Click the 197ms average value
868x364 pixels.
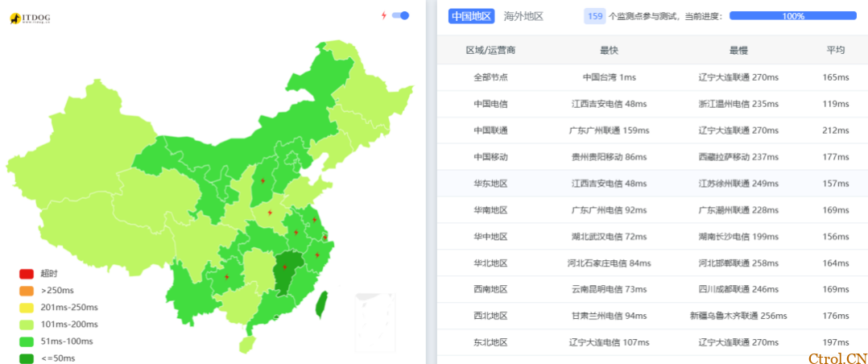(x=835, y=342)
